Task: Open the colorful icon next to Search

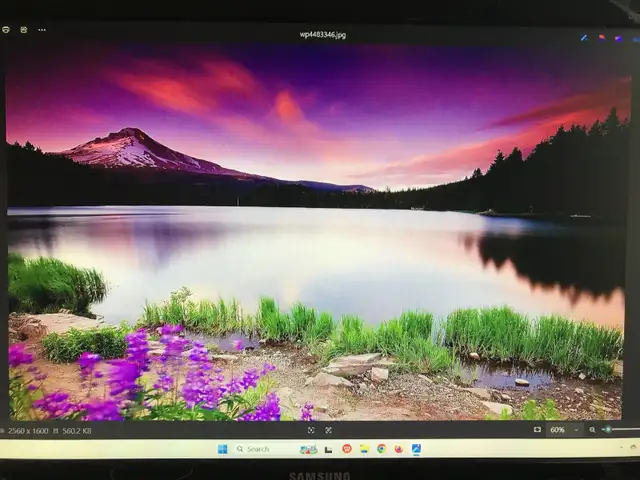Action: click(x=309, y=449)
